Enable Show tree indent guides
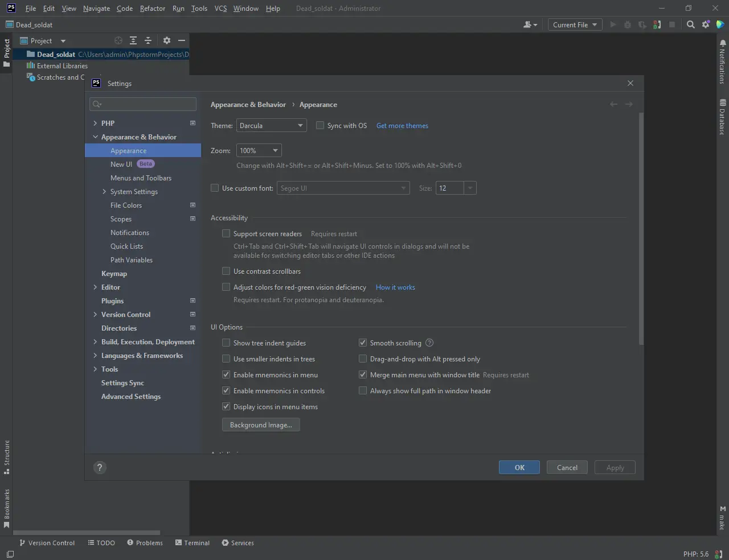The width and height of the screenshot is (729, 560). 226,343
